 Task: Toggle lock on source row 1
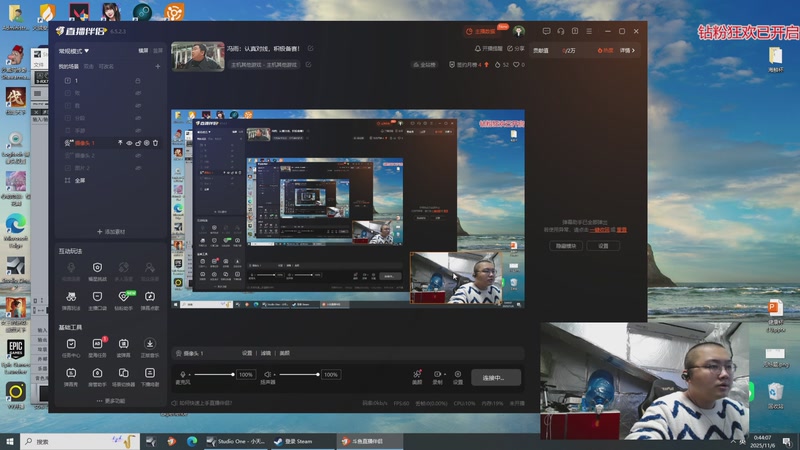coord(138,81)
